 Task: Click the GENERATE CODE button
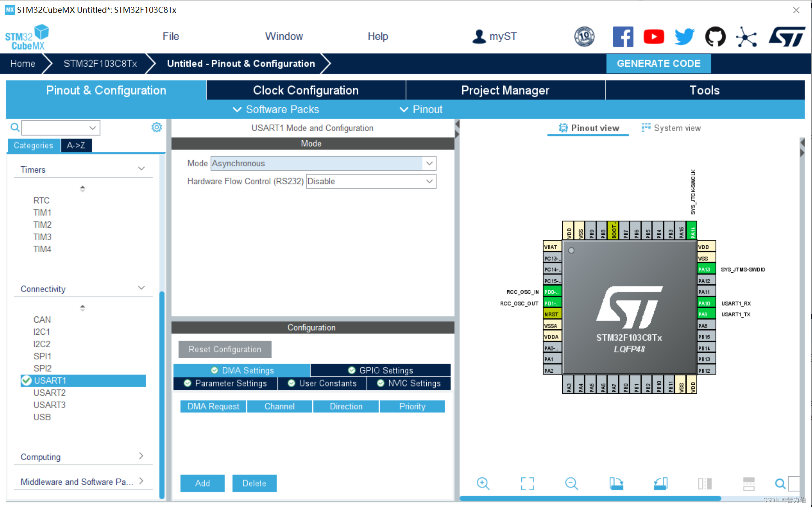tap(658, 64)
